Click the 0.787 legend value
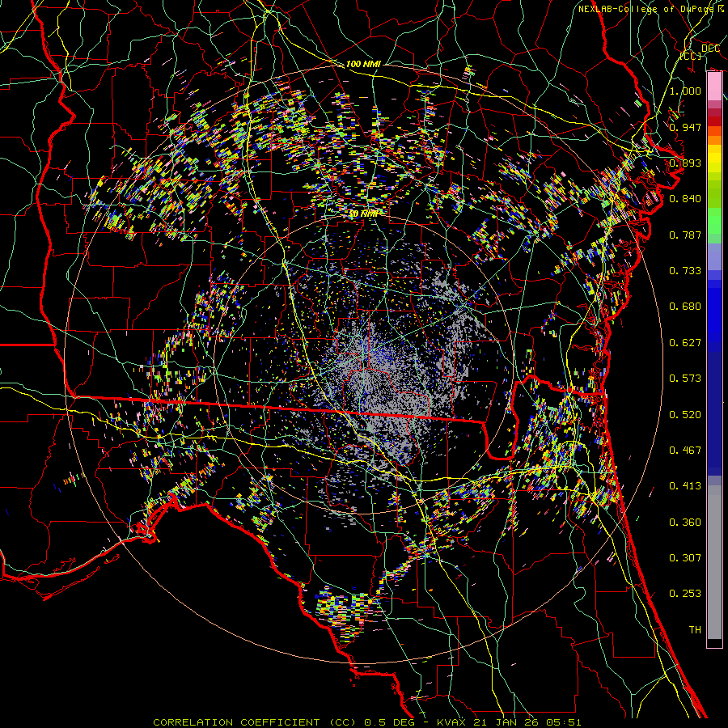Image resolution: width=728 pixels, height=728 pixels. (685, 235)
